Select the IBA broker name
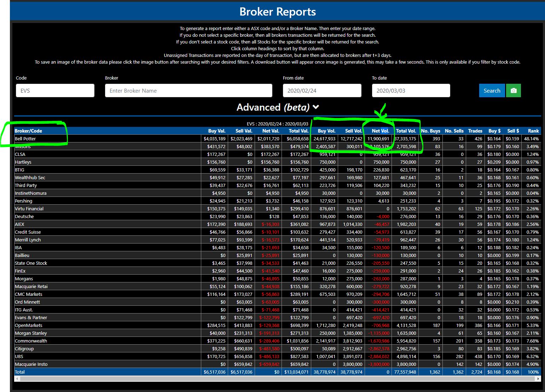This screenshot has width=545, height=392. point(18,247)
